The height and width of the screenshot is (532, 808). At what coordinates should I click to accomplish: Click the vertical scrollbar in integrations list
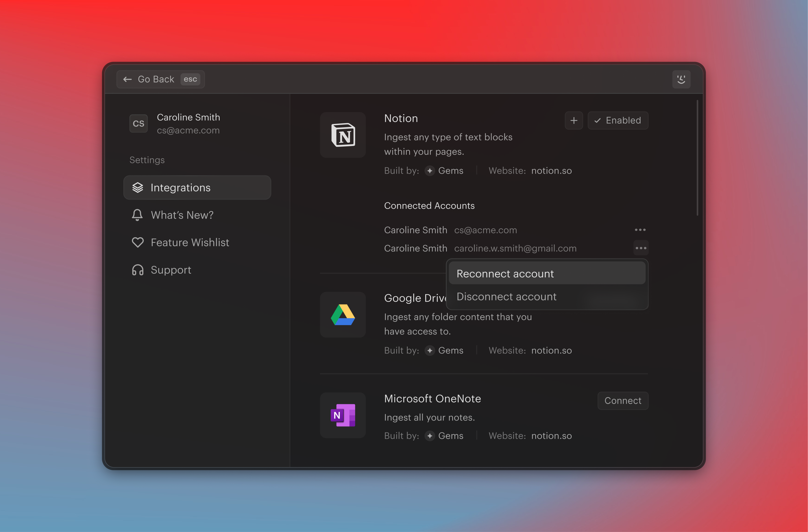point(697,158)
